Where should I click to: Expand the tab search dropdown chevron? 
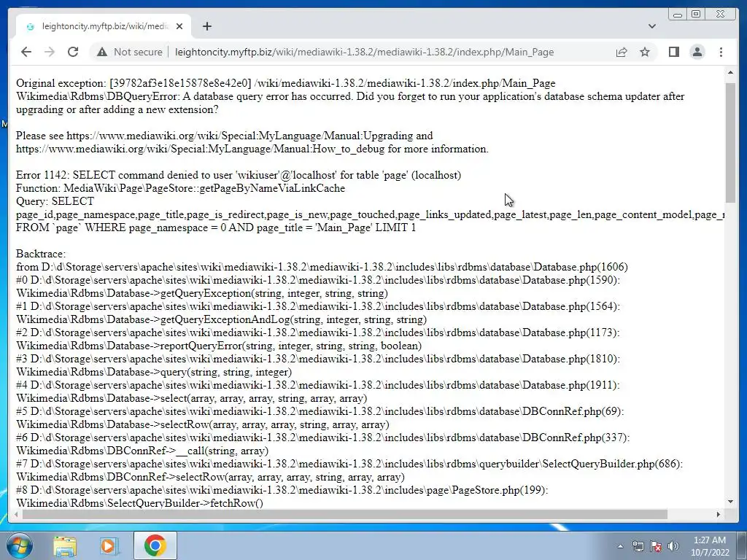(x=651, y=26)
